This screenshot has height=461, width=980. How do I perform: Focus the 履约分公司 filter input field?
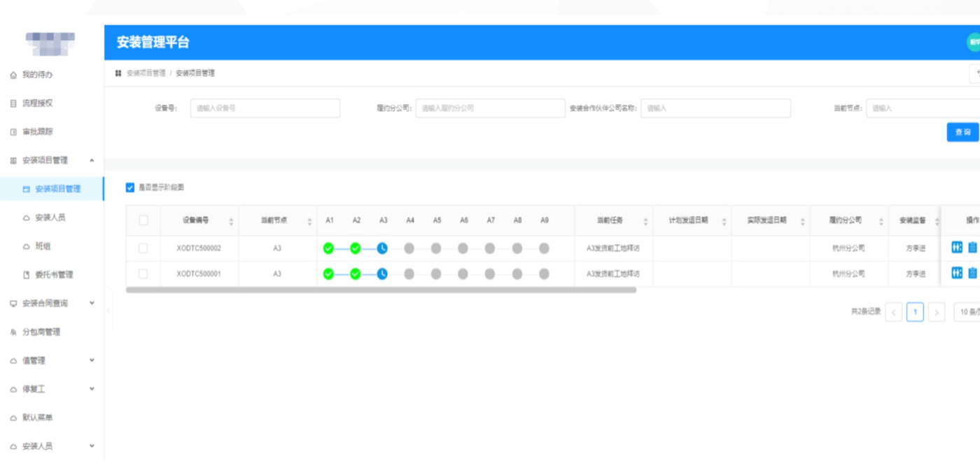point(490,108)
